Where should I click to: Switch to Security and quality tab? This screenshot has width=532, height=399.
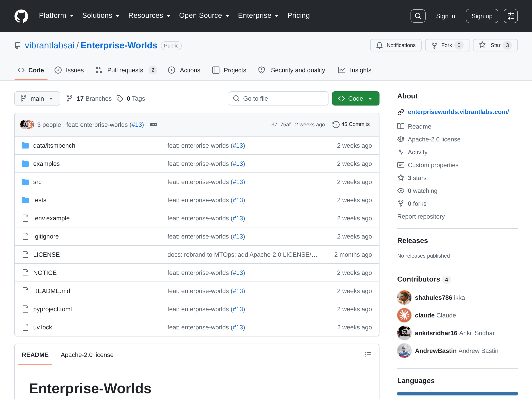click(x=291, y=70)
